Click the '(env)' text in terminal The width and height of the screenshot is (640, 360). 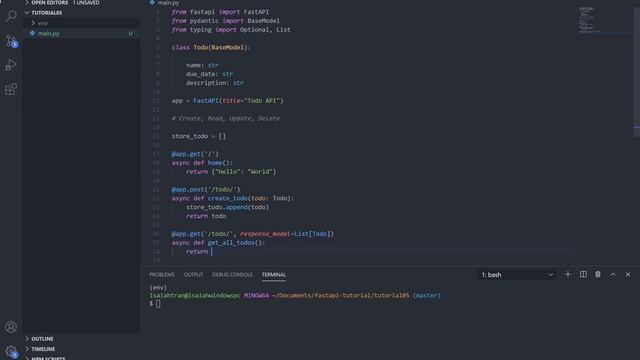158,287
